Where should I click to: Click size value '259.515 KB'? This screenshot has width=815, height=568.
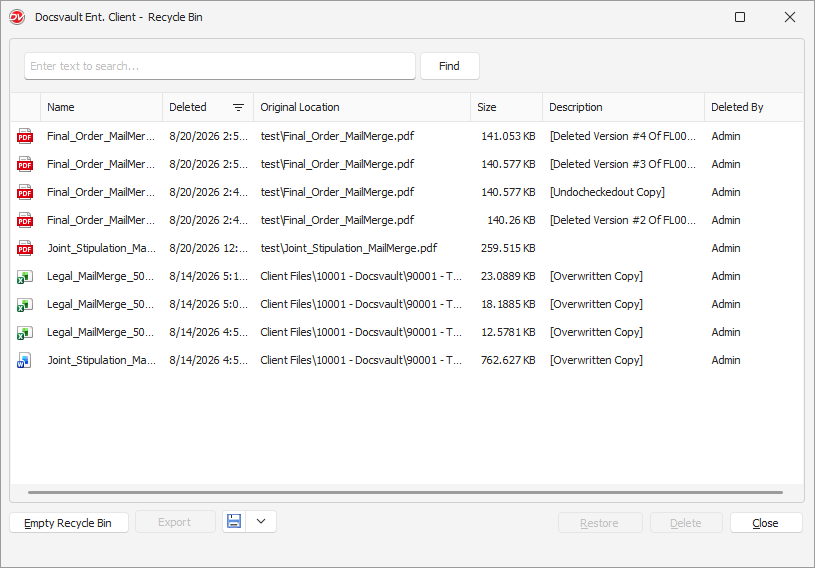coord(508,248)
